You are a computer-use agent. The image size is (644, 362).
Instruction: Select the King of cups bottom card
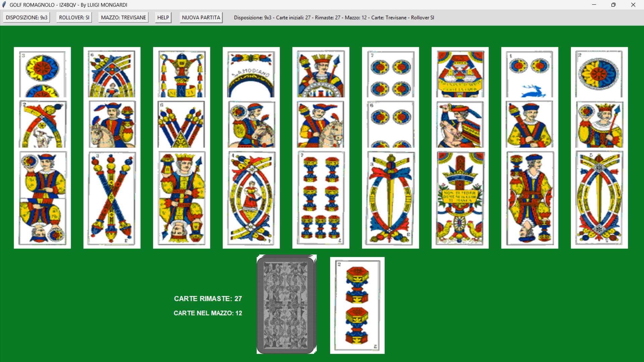[181, 199]
